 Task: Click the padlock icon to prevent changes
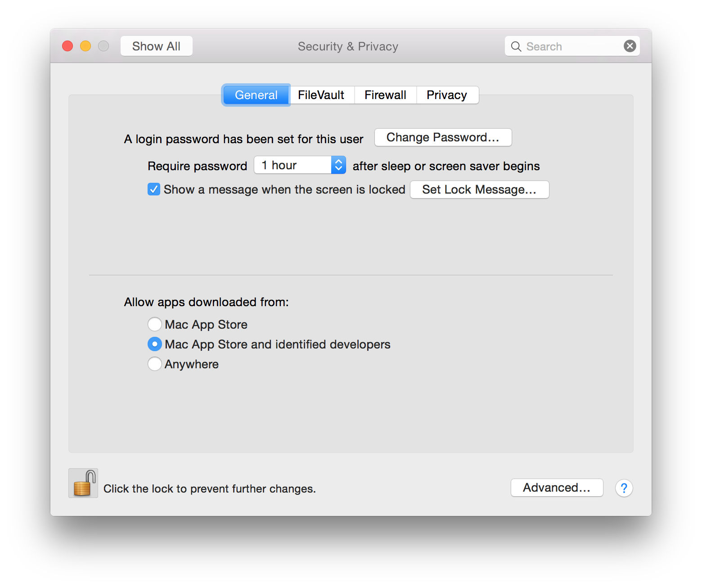(x=83, y=483)
